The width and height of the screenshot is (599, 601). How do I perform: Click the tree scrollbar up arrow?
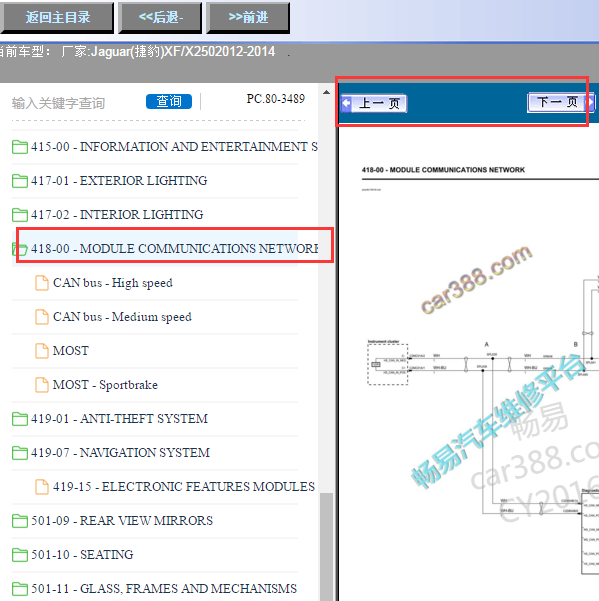(x=327, y=92)
